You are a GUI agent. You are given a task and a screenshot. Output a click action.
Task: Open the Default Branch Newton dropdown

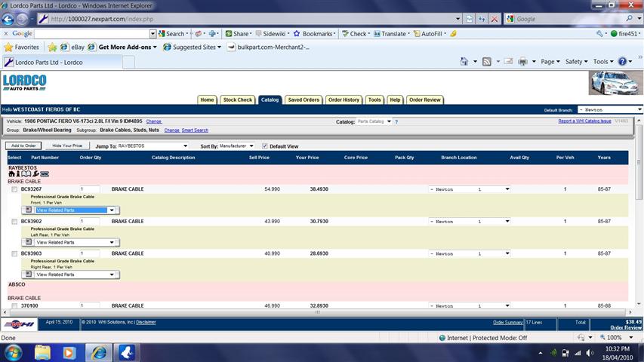pyautogui.click(x=610, y=109)
